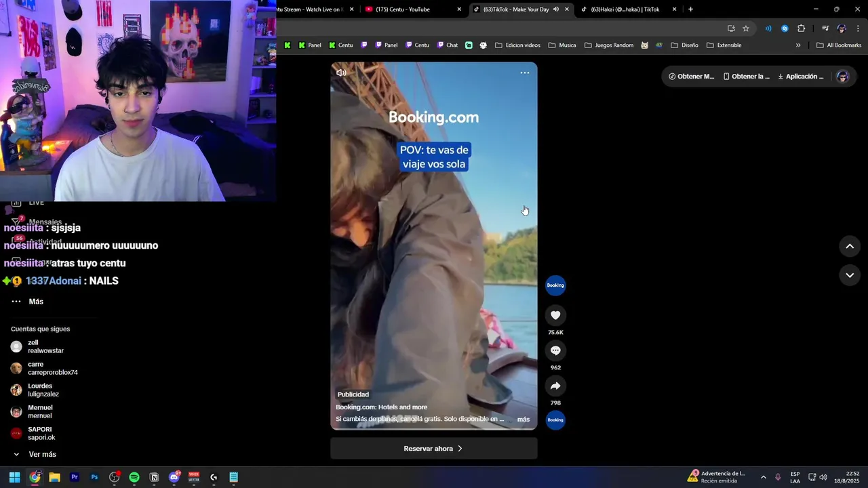
Task: Open the Musica bookmark folder
Action: pyautogui.click(x=562, y=45)
